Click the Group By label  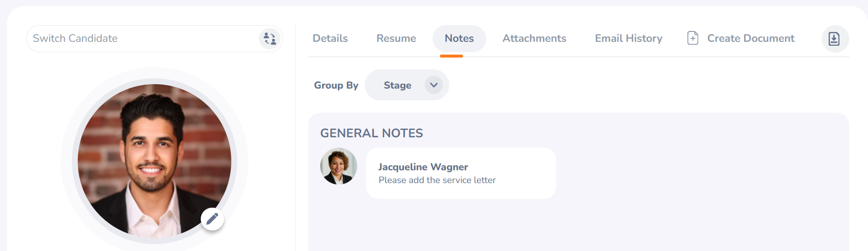336,85
